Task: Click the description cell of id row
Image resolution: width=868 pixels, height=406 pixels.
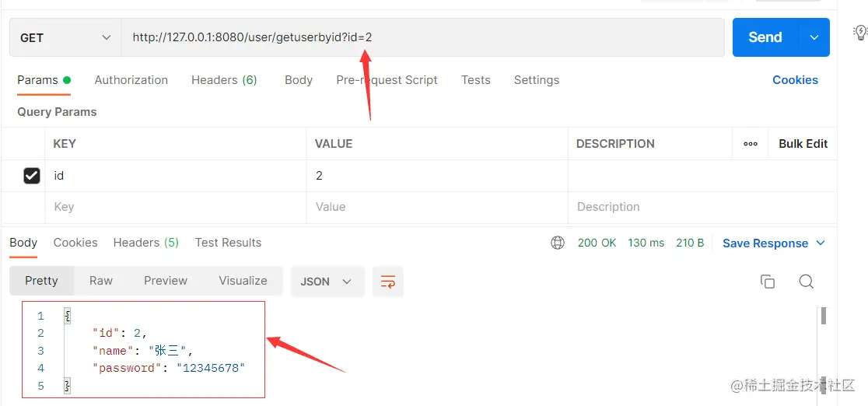Action: (x=702, y=176)
